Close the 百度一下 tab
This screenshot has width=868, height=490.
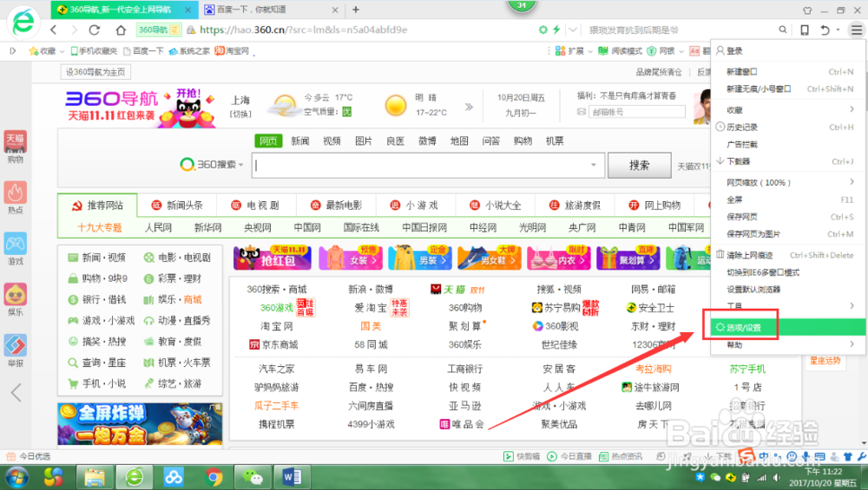coord(335,10)
